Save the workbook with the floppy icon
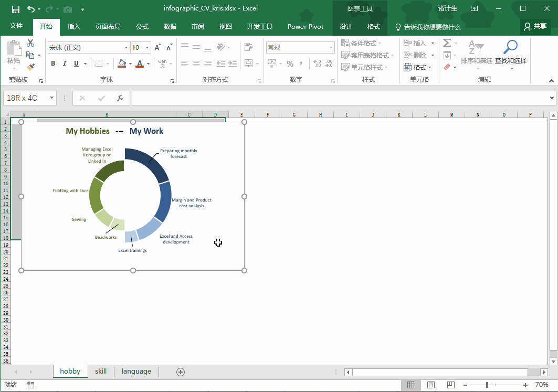The image size is (558, 392). 15,9
